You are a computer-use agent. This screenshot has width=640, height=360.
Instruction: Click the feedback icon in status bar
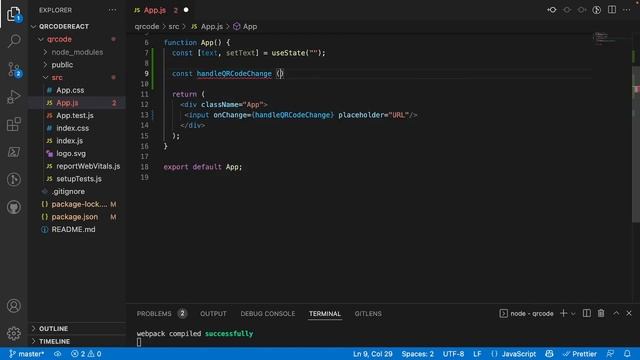[x=610, y=354]
